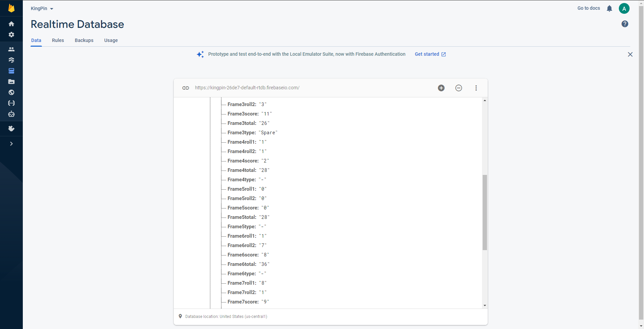644x329 pixels.
Task: Open notifications bell icon
Action: (609, 8)
